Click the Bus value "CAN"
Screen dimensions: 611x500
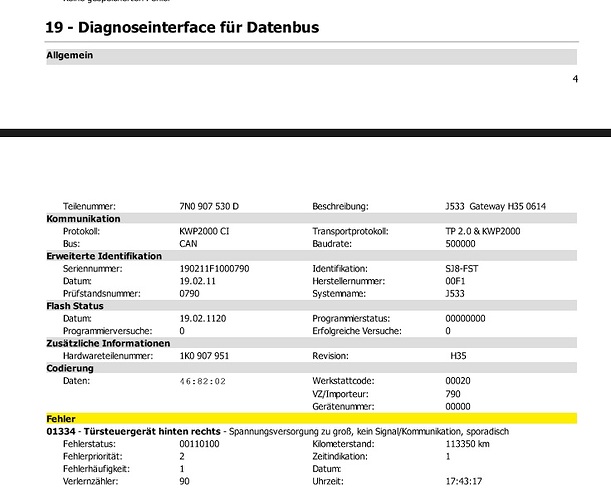pyautogui.click(x=188, y=244)
